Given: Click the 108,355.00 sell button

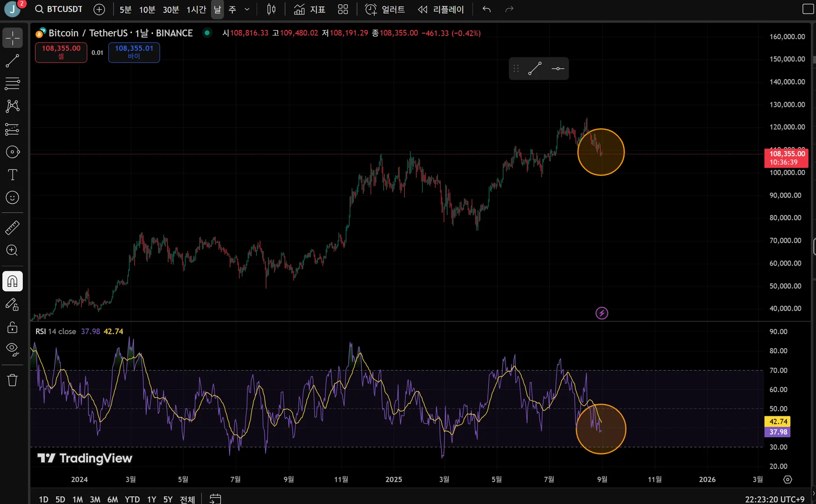Looking at the screenshot, I should (61, 52).
